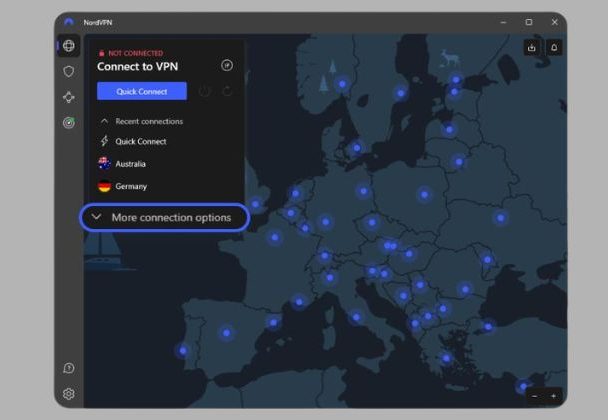The width and height of the screenshot is (608, 420).
Task: Open Settings gear icon in sidebar
Action: 69,394
